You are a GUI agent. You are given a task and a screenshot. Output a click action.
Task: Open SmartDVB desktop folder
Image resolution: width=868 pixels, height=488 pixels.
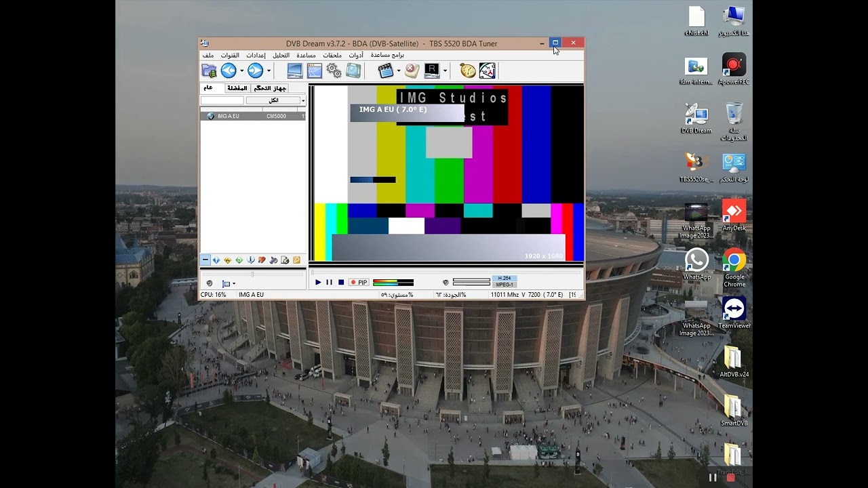coord(734,411)
